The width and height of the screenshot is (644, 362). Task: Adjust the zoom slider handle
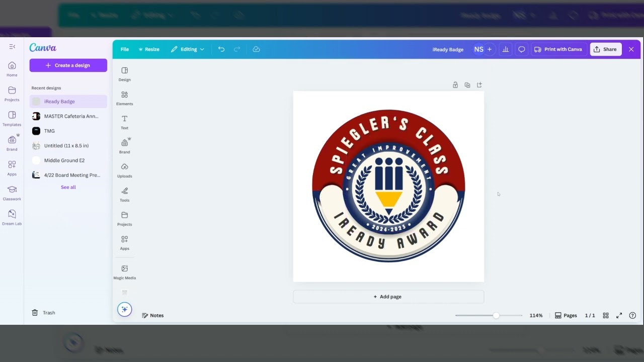click(x=496, y=315)
